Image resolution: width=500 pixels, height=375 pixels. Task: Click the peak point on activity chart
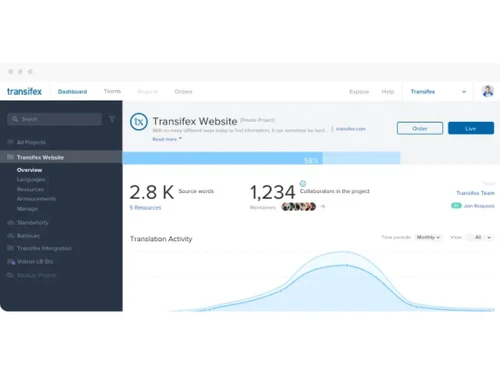[x=347, y=265]
